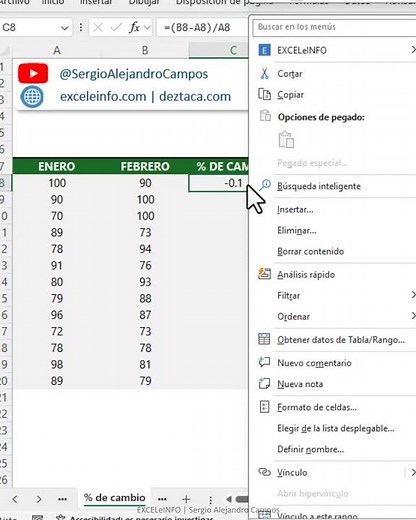Expand the Filtrar submenu arrow

(x=413, y=295)
